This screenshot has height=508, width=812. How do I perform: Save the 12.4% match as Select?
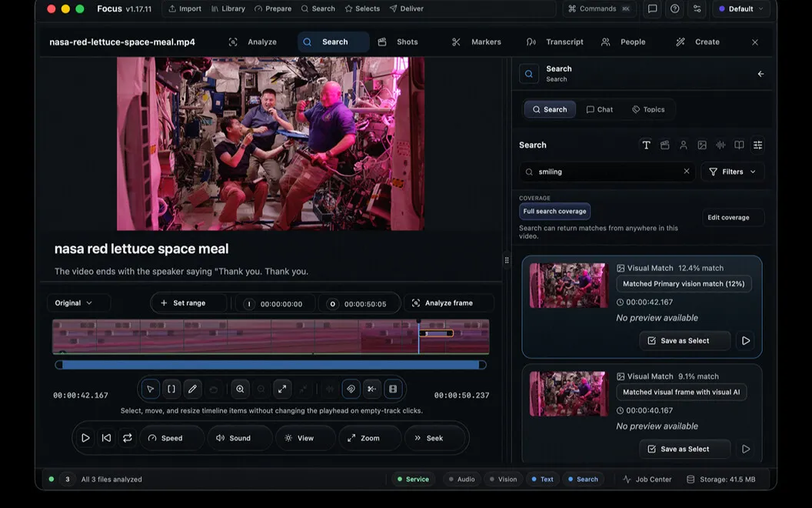(684, 340)
